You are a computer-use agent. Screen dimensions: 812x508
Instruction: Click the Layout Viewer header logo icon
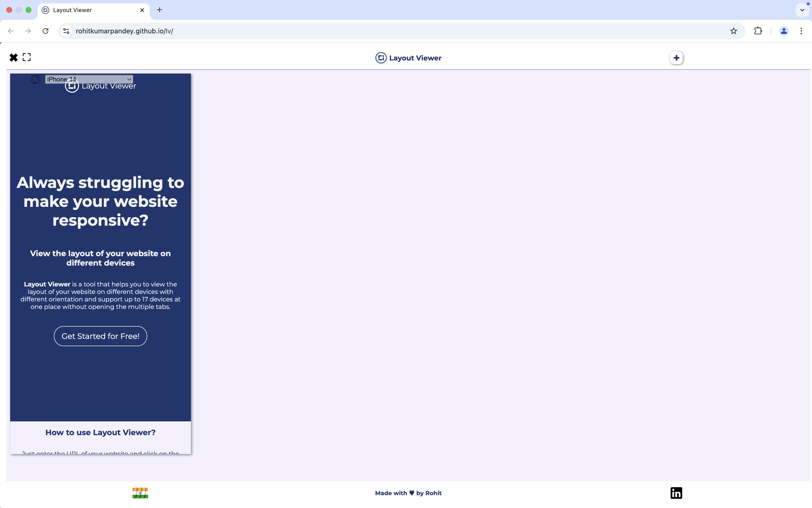pos(381,58)
